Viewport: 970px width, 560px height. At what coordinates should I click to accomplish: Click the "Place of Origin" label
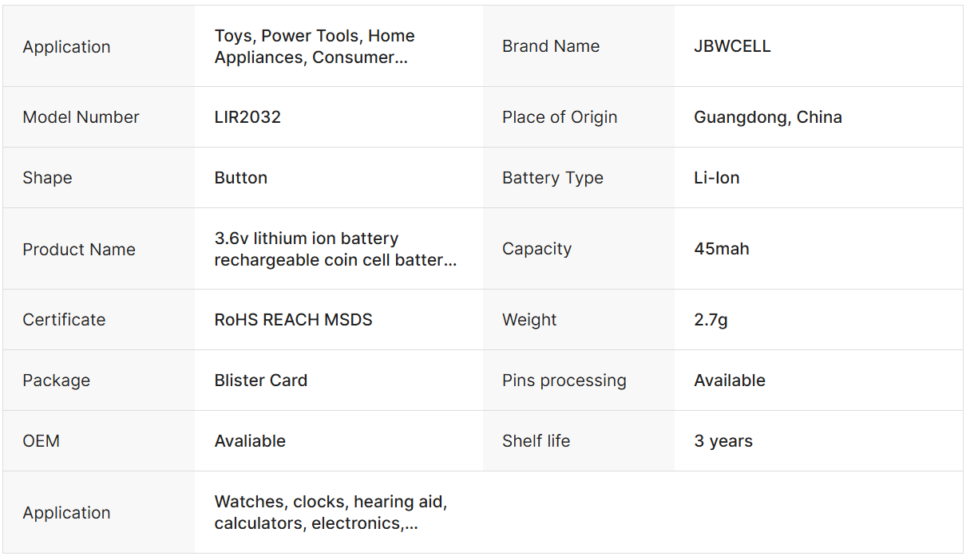click(x=559, y=117)
